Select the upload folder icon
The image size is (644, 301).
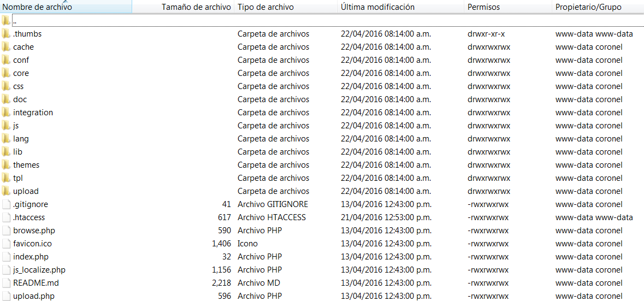coord(6,191)
